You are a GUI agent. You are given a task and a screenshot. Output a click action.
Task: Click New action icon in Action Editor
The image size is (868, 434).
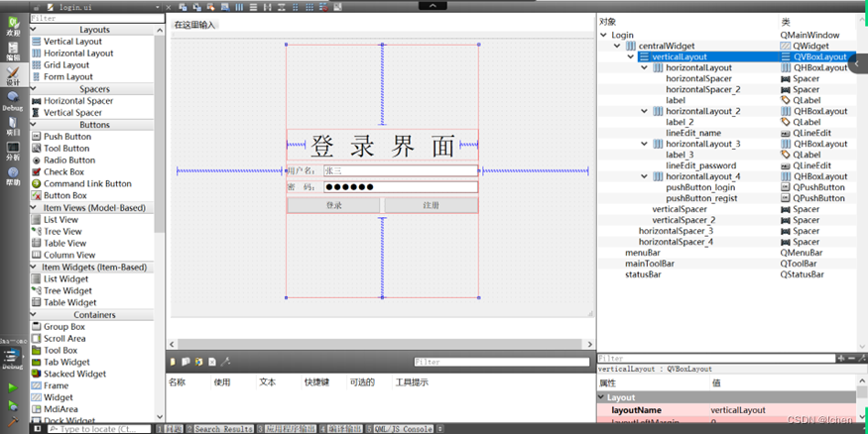pyautogui.click(x=173, y=362)
